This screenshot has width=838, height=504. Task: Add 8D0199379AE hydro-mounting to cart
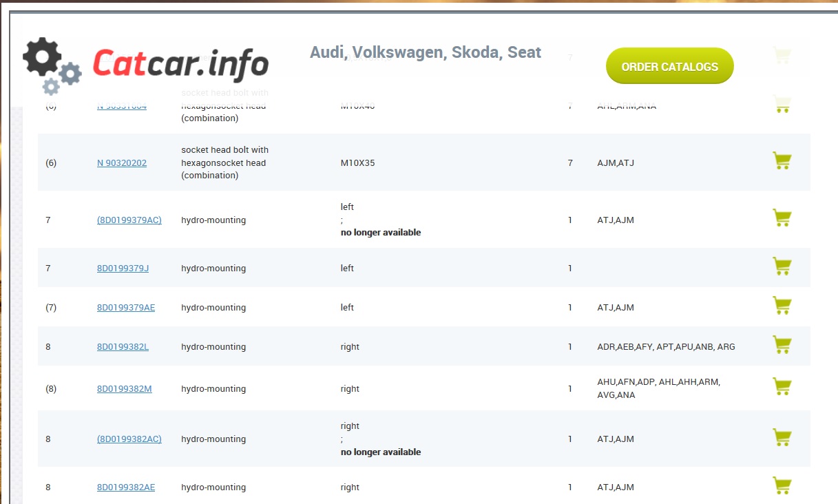pos(782,306)
